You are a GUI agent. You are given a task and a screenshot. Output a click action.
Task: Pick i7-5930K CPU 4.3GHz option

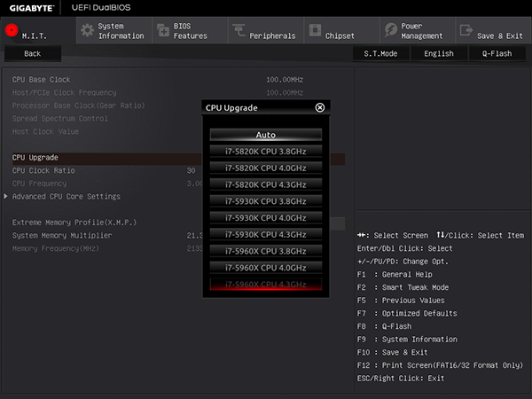(x=266, y=234)
